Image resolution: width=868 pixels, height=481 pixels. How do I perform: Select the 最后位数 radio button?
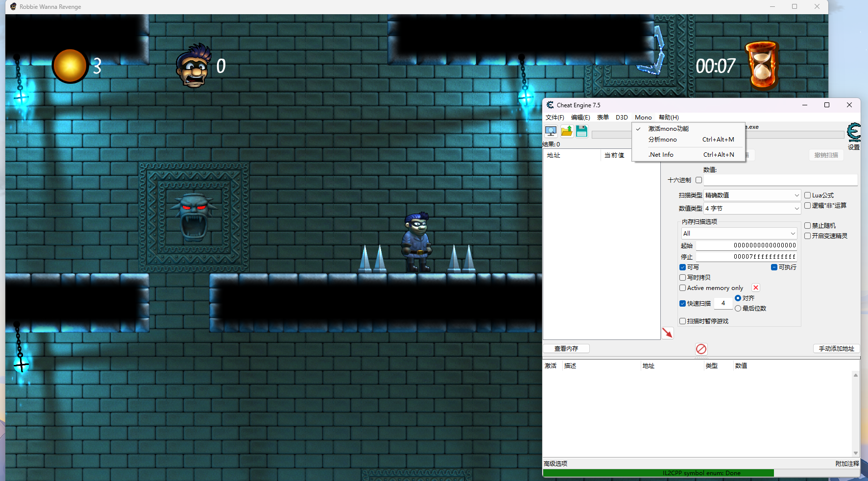(738, 309)
